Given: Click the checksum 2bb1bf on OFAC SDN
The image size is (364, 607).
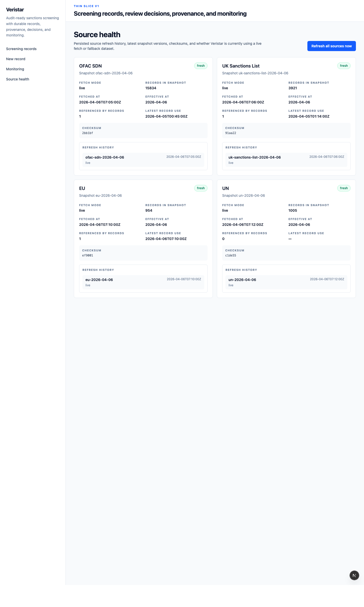Looking at the screenshot, I should pyautogui.click(x=87, y=133).
